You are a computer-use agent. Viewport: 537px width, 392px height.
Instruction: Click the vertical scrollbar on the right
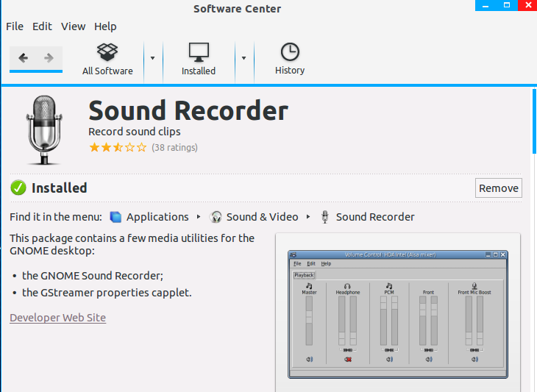tap(533, 121)
